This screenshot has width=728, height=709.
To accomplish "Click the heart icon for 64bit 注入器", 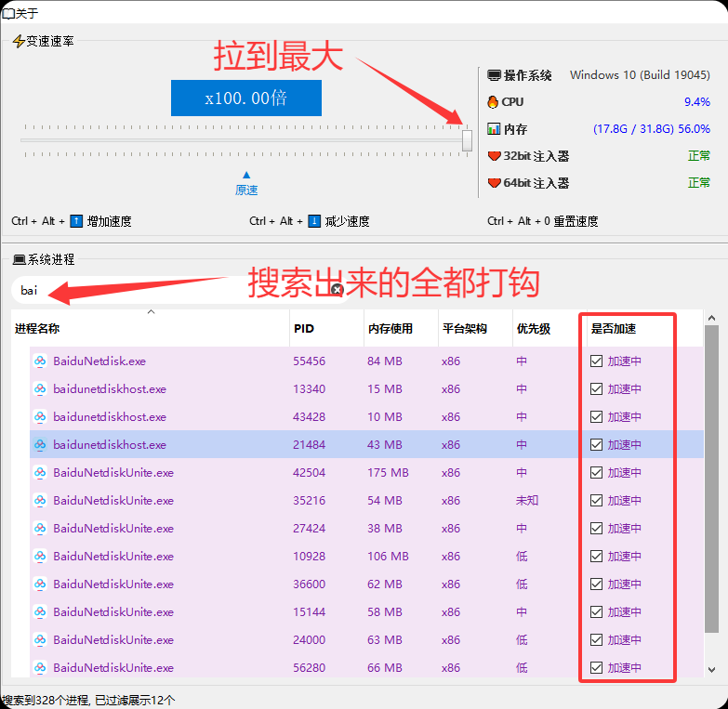I will 494,183.
